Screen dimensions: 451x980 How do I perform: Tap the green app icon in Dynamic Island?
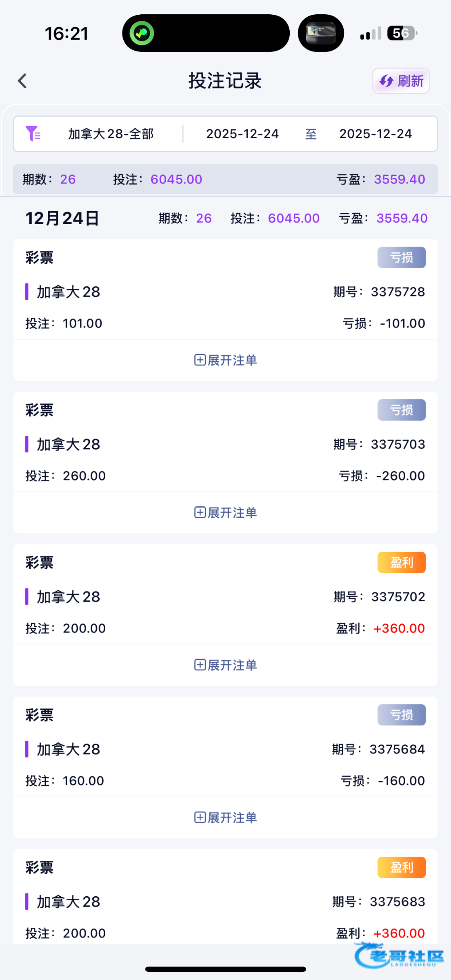[142, 33]
